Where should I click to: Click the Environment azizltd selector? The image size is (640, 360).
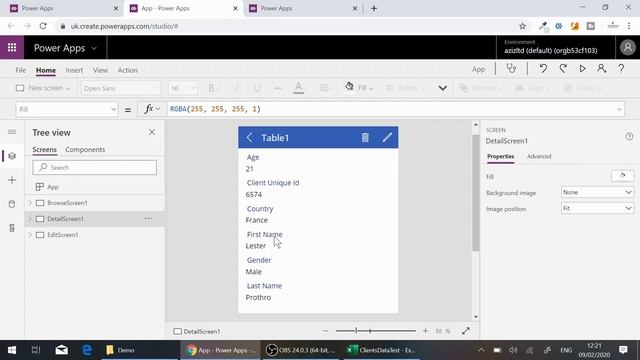coord(550,47)
